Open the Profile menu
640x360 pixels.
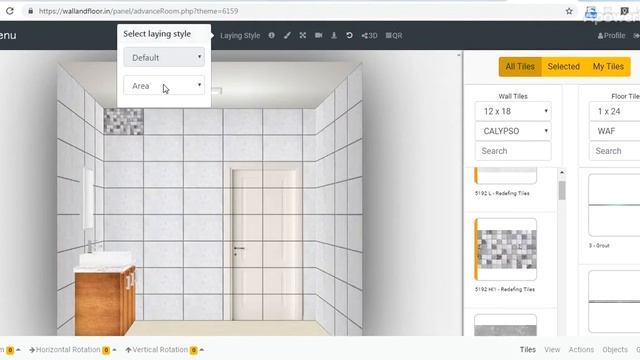tap(611, 36)
